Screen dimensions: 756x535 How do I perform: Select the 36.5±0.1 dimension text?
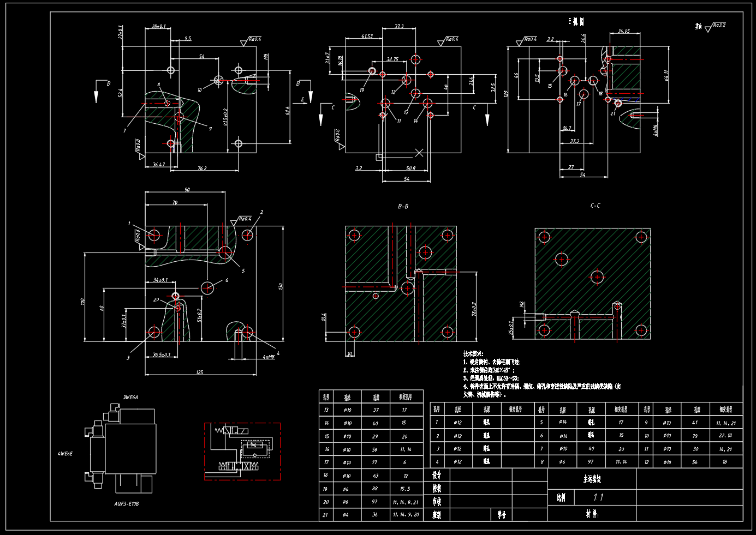pyautogui.click(x=162, y=354)
